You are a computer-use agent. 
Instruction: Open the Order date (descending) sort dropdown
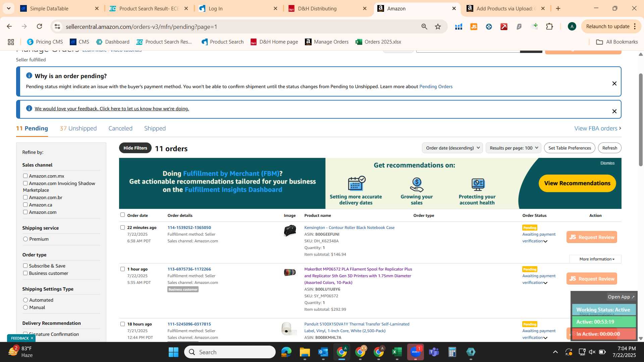click(452, 148)
